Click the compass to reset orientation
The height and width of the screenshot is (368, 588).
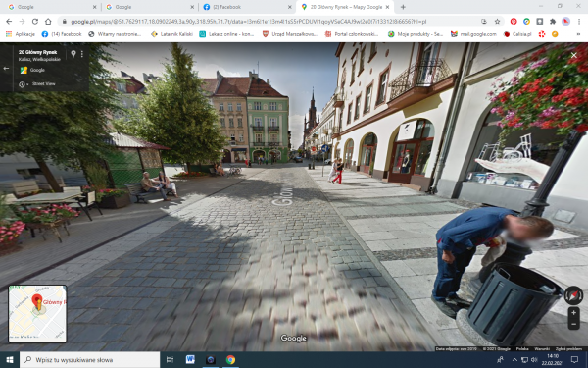(x=573, y=295)
